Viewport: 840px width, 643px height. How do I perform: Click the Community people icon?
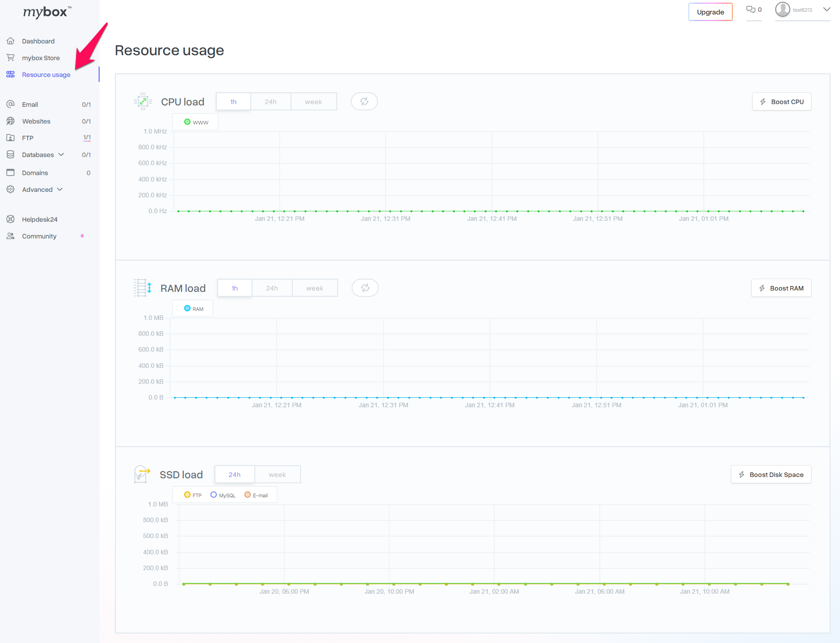click(x=10, y=236)
